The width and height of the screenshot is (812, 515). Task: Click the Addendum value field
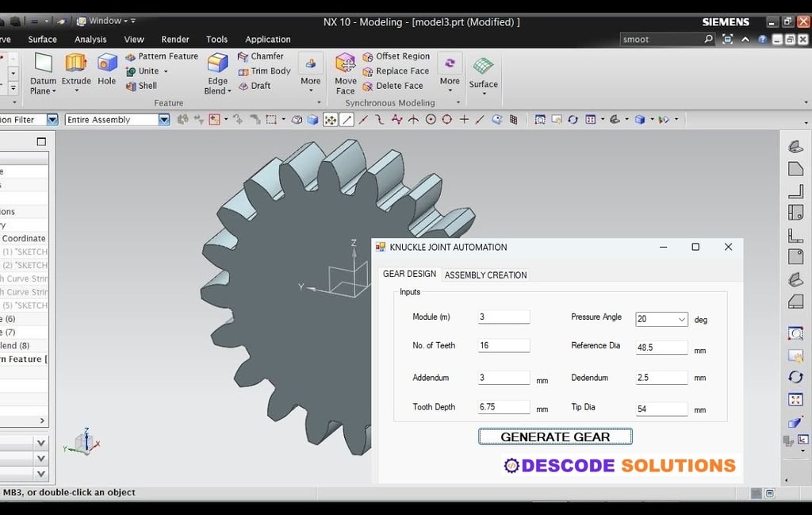504,378
